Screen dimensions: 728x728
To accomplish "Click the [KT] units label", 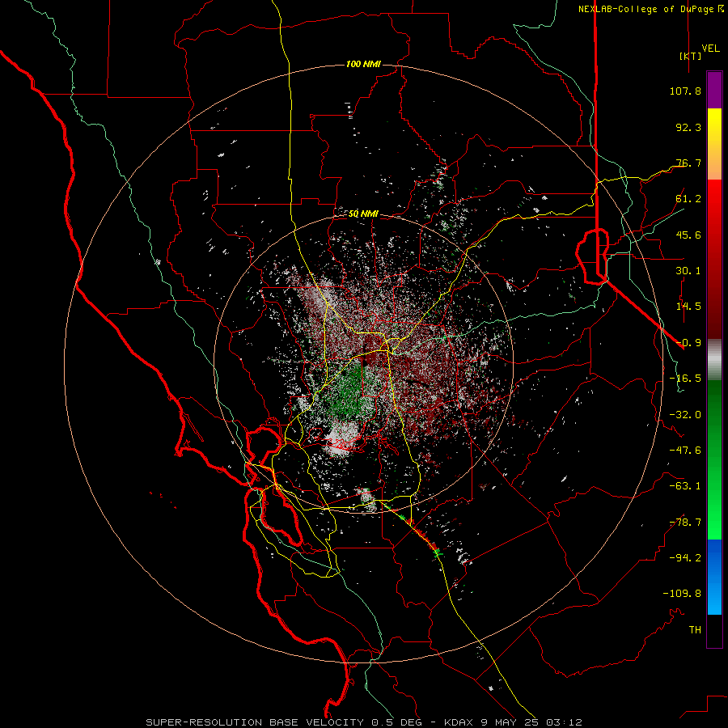I will 691,56.
